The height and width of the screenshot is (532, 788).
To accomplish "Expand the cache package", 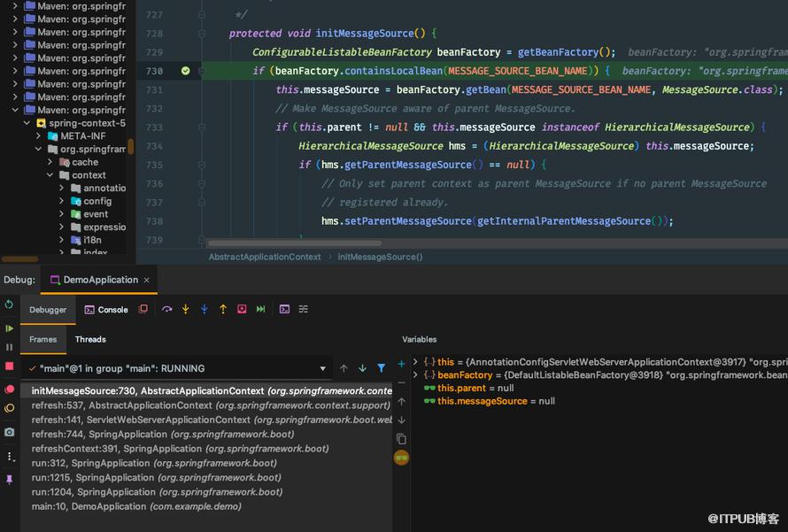I will [x=50, y=162].
